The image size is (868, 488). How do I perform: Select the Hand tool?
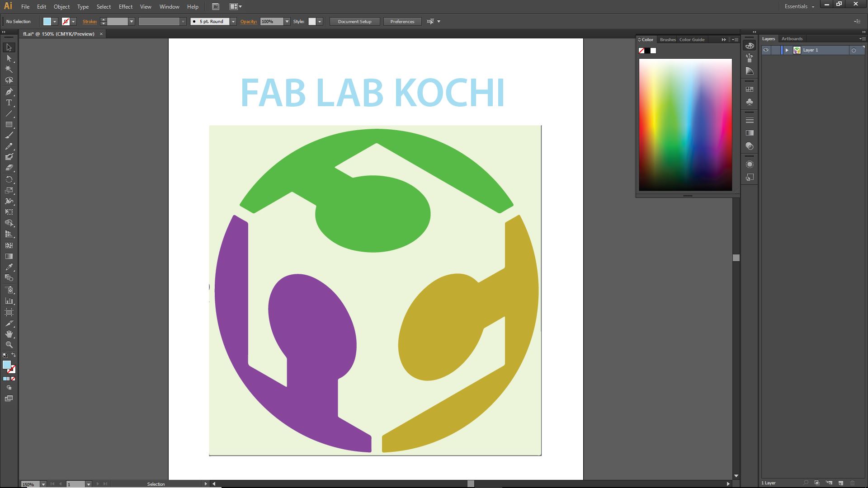click(x=9, y=334)
